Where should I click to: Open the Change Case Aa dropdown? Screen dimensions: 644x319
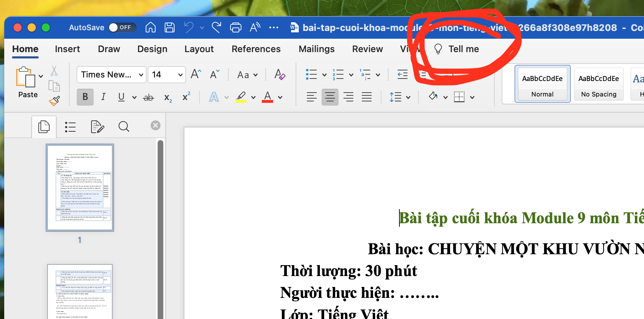tap(247, 75)
